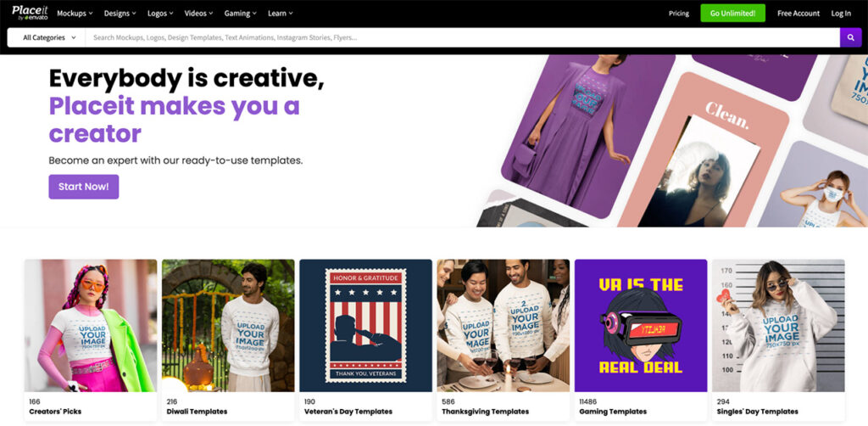Click the Start Now! button

[x=84, y=187]
